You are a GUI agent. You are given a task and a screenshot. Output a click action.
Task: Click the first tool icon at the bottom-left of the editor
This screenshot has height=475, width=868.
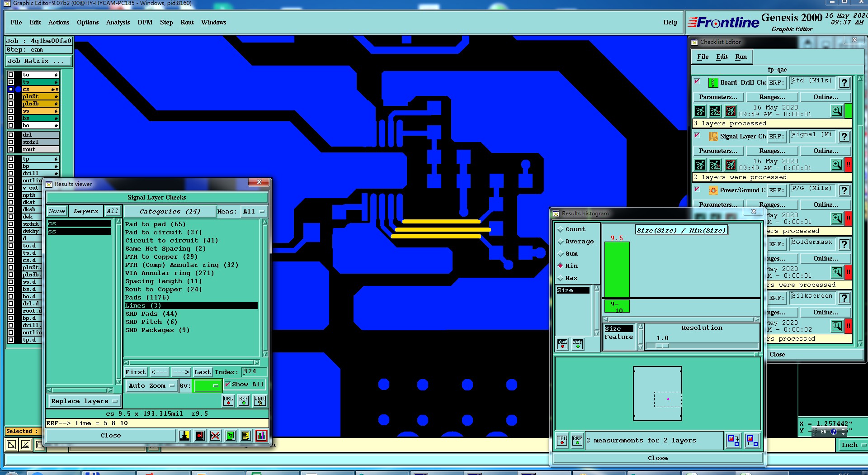tap(11, 445)
